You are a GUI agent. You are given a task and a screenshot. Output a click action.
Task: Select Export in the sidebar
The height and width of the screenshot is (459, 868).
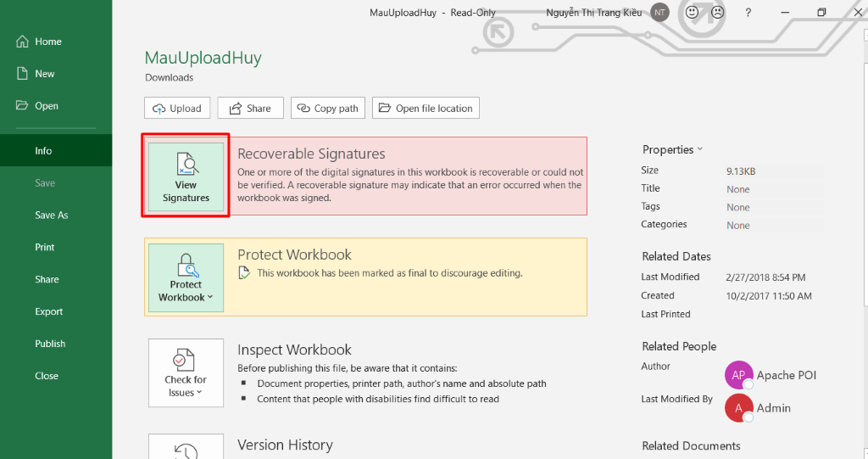click(49, 311)
